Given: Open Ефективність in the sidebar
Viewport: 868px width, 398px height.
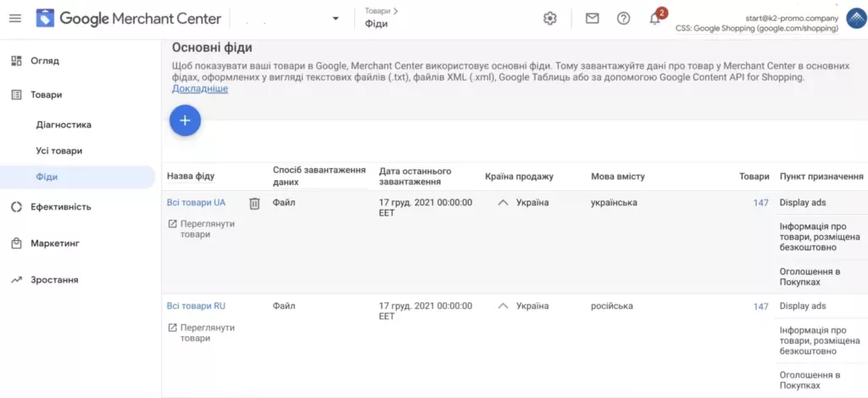Looking at the screenshot, I should pyautogui.click(x=61, y=207).
